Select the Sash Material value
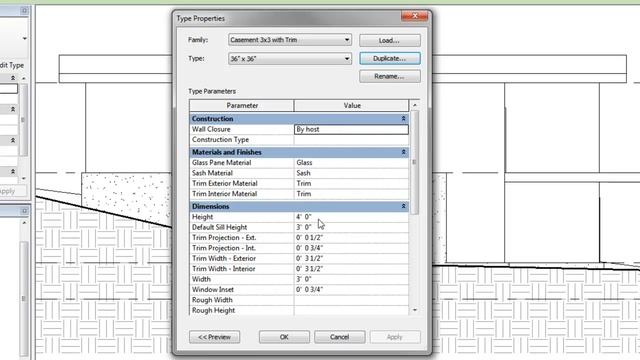 click(x=351, y=173)
